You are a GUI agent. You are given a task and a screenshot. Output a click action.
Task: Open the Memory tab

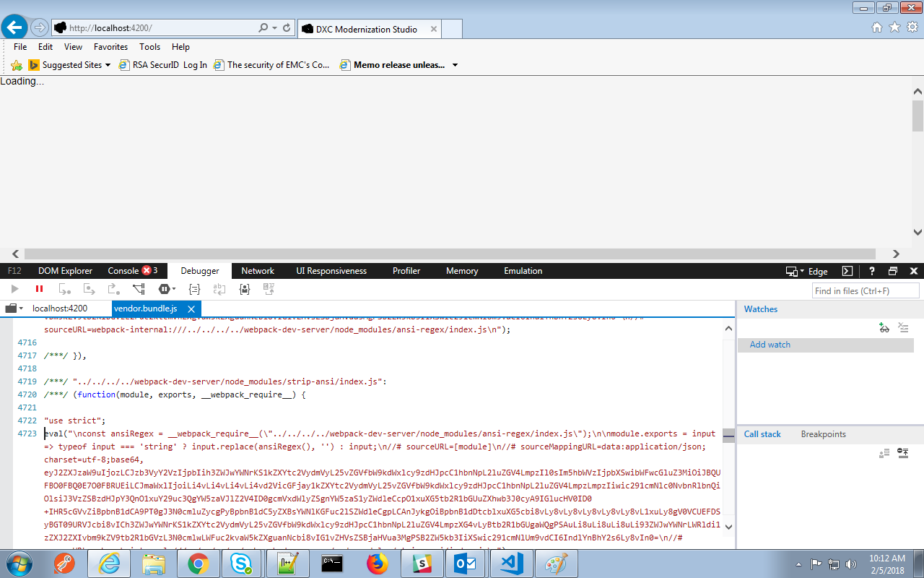[x=462, y=271]
